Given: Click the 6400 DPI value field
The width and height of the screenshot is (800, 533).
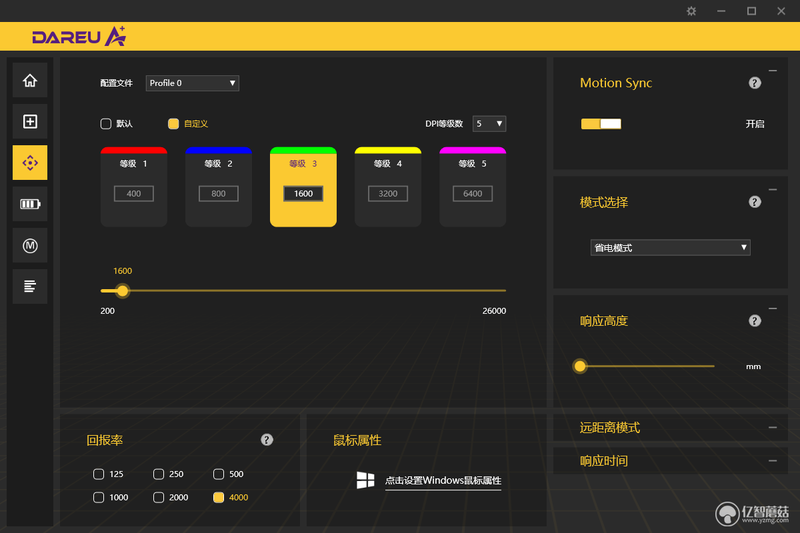Looking at the screenshot, I should tap(472, 193).
